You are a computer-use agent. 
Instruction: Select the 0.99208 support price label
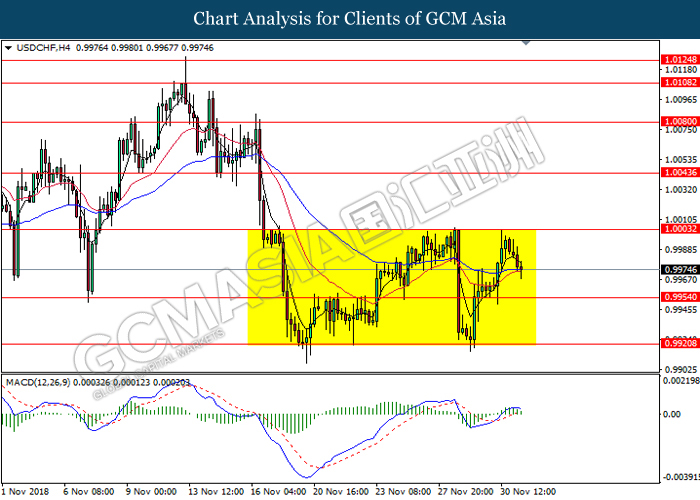[x=679, y=343]
